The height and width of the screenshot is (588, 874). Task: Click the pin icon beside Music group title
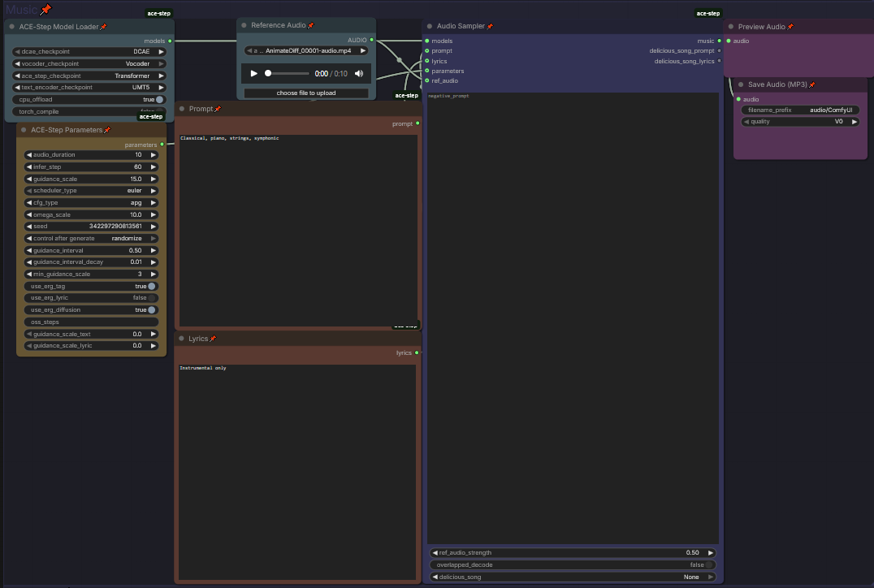point(45,10)
